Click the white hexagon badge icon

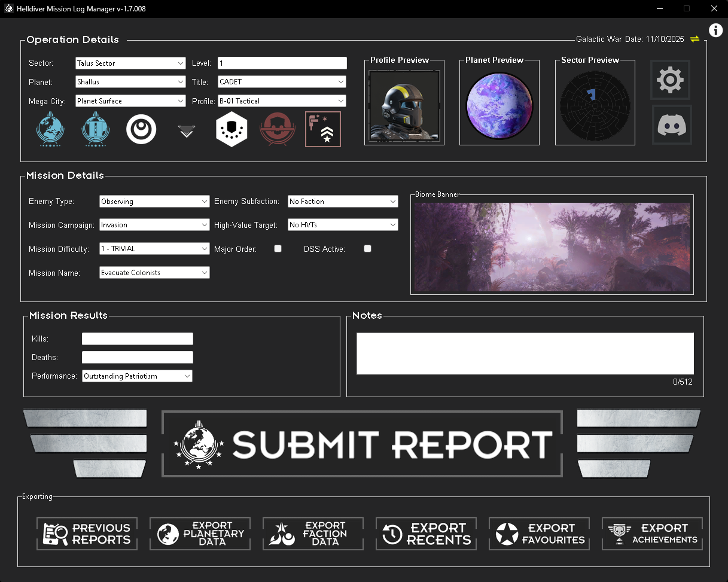pyautogui.click(x=232, y=129)
